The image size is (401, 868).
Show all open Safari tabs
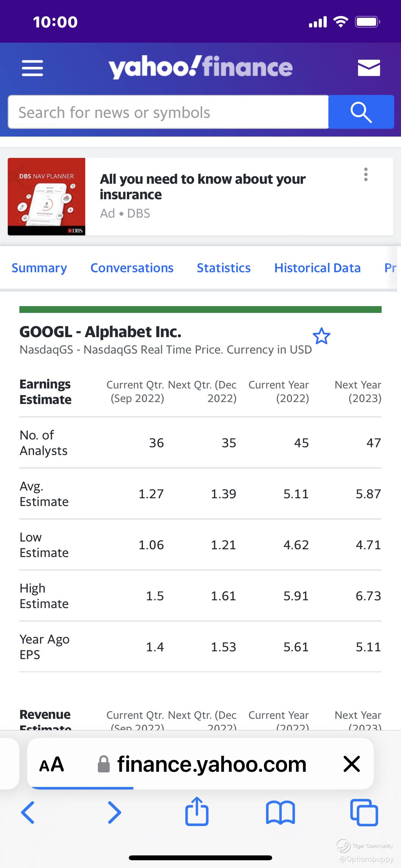tap(364, 812)
